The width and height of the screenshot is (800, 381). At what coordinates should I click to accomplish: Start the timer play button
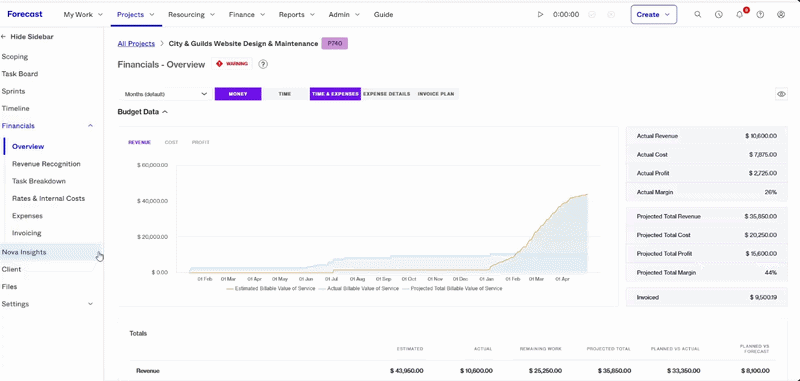[541, 15]
